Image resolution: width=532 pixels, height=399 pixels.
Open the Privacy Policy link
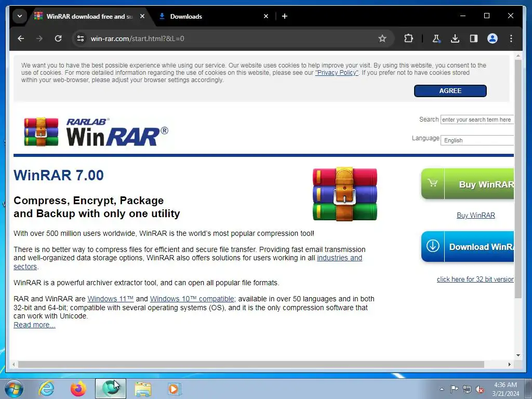coord(337,73)
